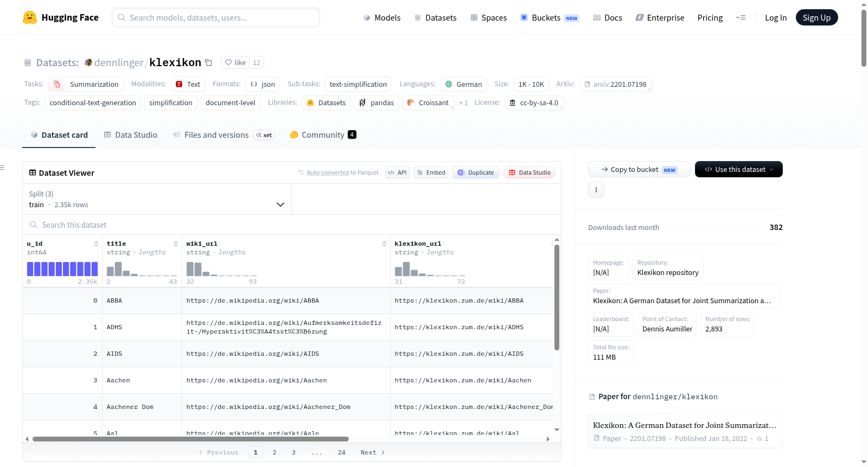Focus the Search this dataset field
Screen dimensions: 868x467
tap(292, 225)
